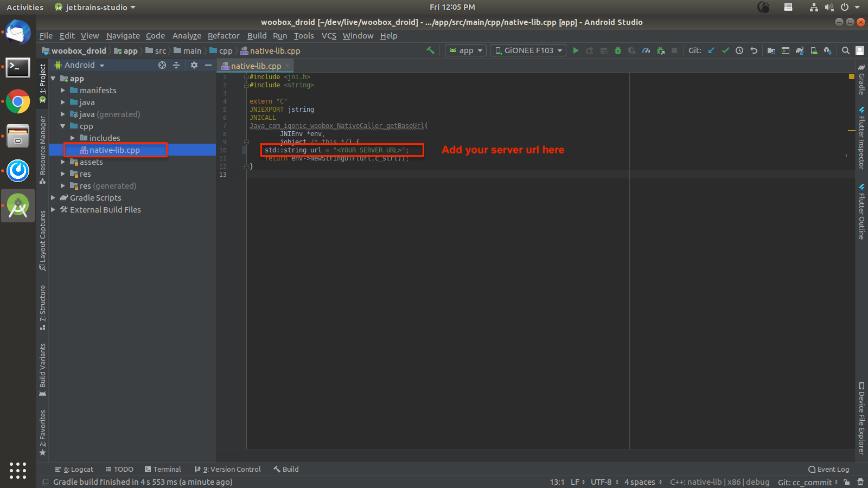Close the native-lib.cpp editor tab
Viewport: 868px width, 488px height.
coord(288,66)
